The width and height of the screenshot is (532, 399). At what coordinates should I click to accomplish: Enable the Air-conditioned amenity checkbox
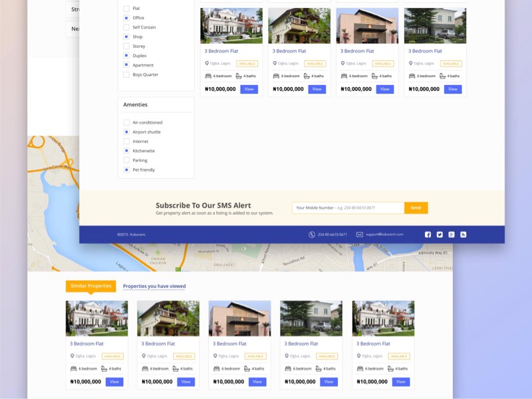click(x=126, y=122)
